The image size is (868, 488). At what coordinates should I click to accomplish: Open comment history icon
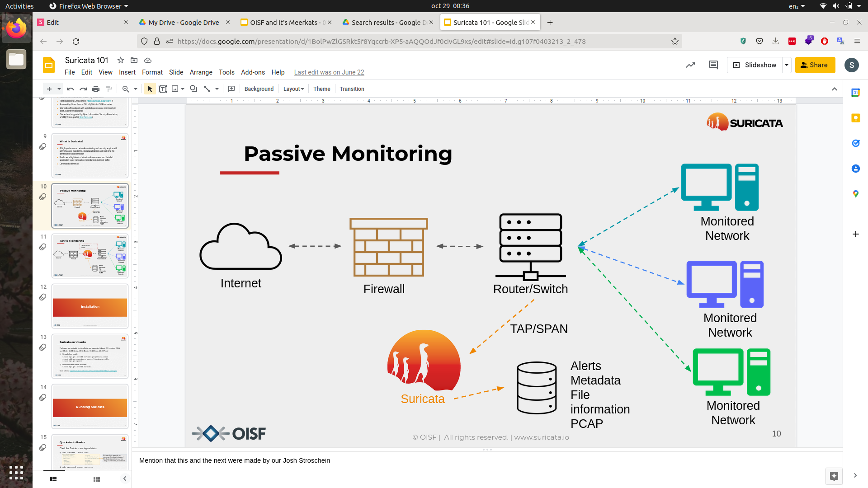pos(713,65)
